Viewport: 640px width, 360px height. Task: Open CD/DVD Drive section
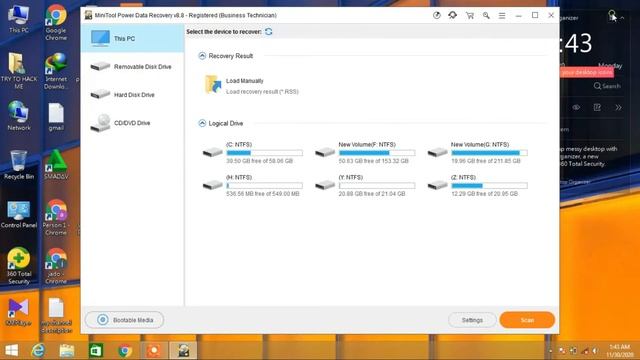click(x=133, y=123)
